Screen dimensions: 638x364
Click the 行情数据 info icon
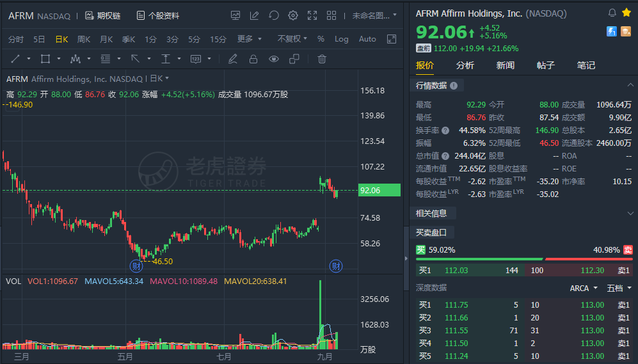454,86
